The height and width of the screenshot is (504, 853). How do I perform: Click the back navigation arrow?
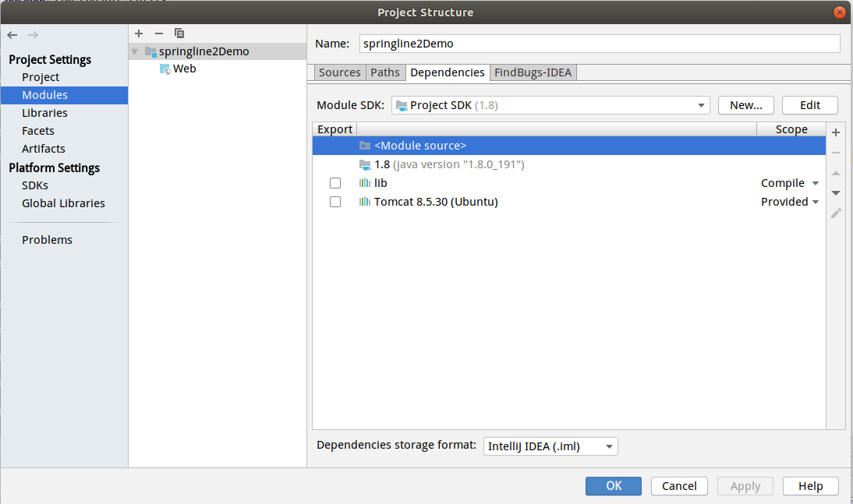(12, 35)
